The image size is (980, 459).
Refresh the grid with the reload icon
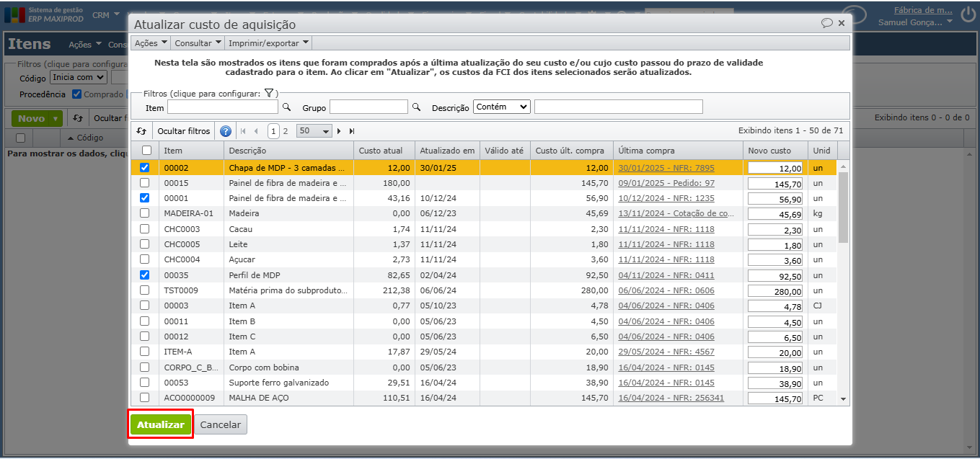pyautogui.click(x=141, y=131)
